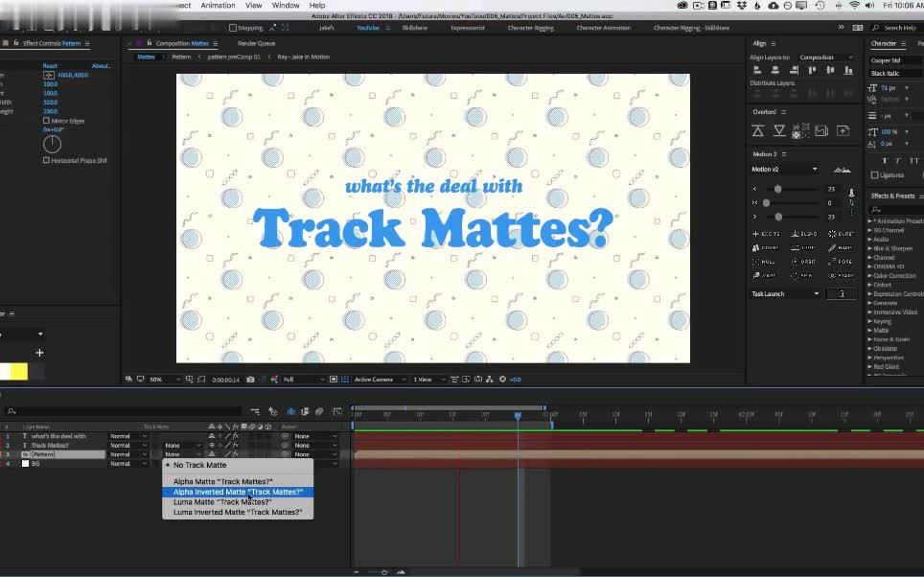The height and width of the screenshot is (577, 924).
Task: Switch to the Pattern composition tab
Action: point(181,57)
